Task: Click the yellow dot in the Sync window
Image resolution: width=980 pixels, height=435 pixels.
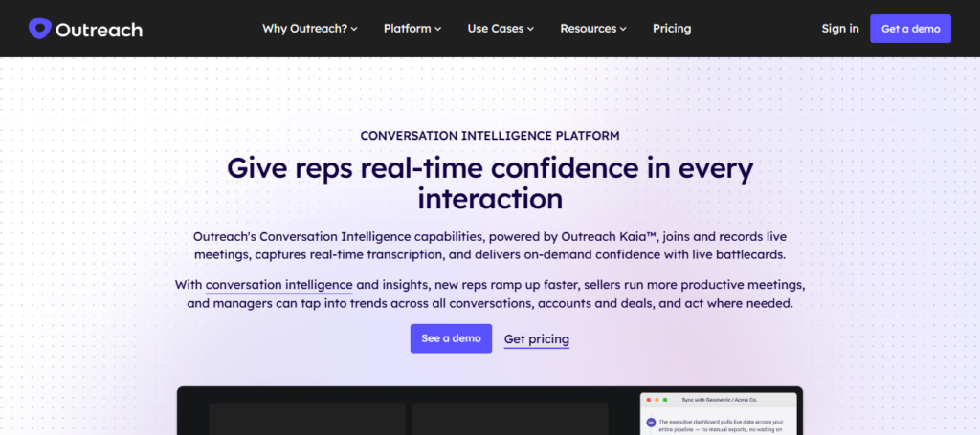Action: tap(657, 400)
